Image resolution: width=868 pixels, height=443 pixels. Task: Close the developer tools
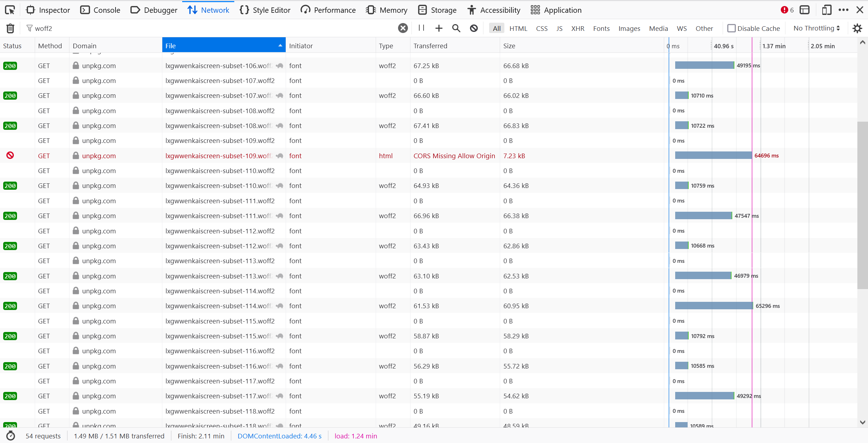(x=859, y=10)
